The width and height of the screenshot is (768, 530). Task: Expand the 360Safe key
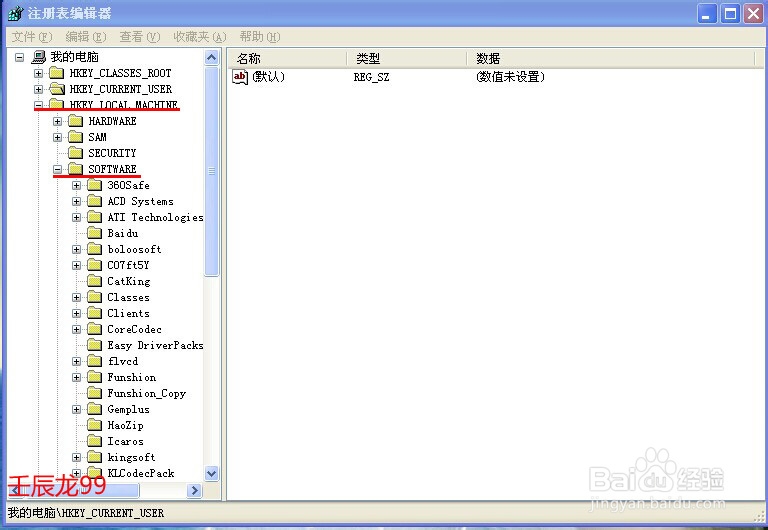pos(76,186)
